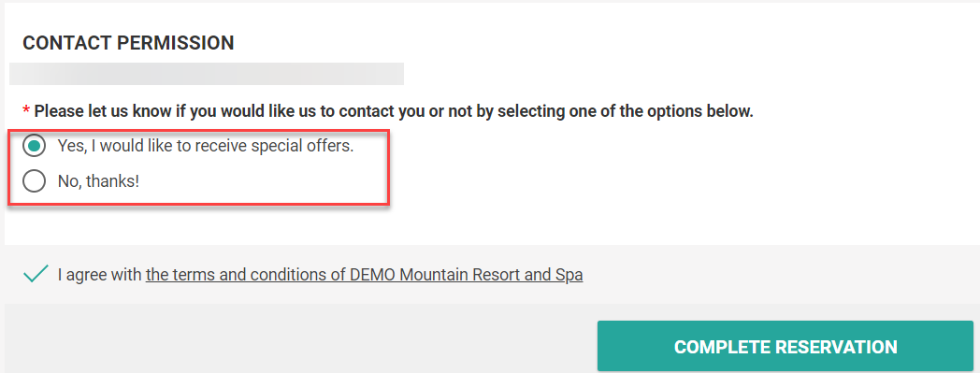
Task: Open the terms and conditions of DEMO Mountain Resort link
Action: click(364, 274)
